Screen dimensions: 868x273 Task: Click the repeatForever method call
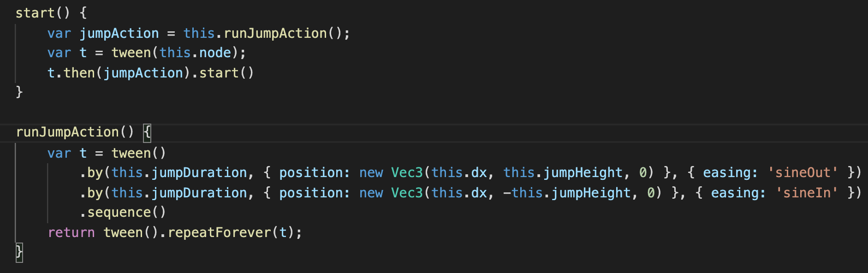(219, 232)
